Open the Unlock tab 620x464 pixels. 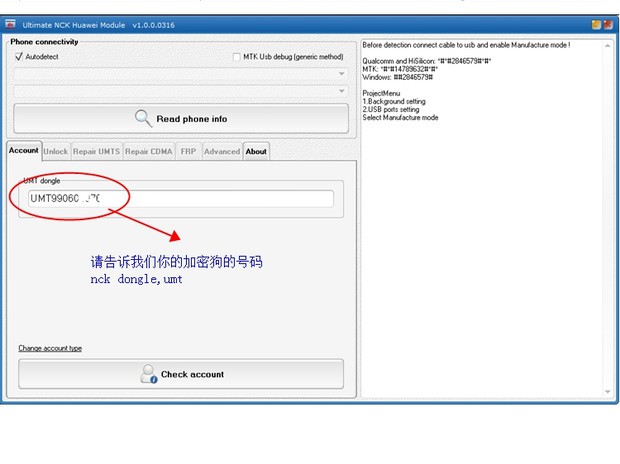pyautogui.click(x=55, y=151)
